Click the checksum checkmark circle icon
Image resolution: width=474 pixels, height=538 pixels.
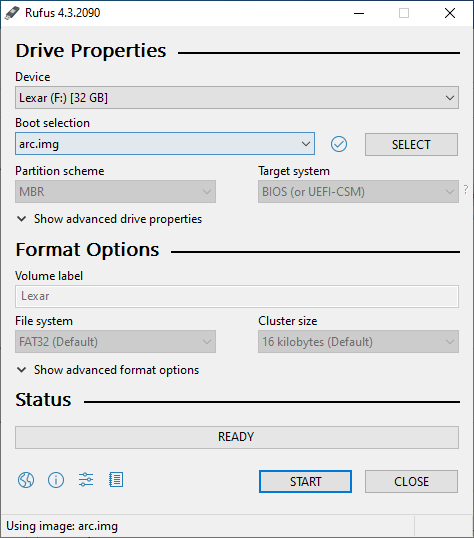coord(339,144)
